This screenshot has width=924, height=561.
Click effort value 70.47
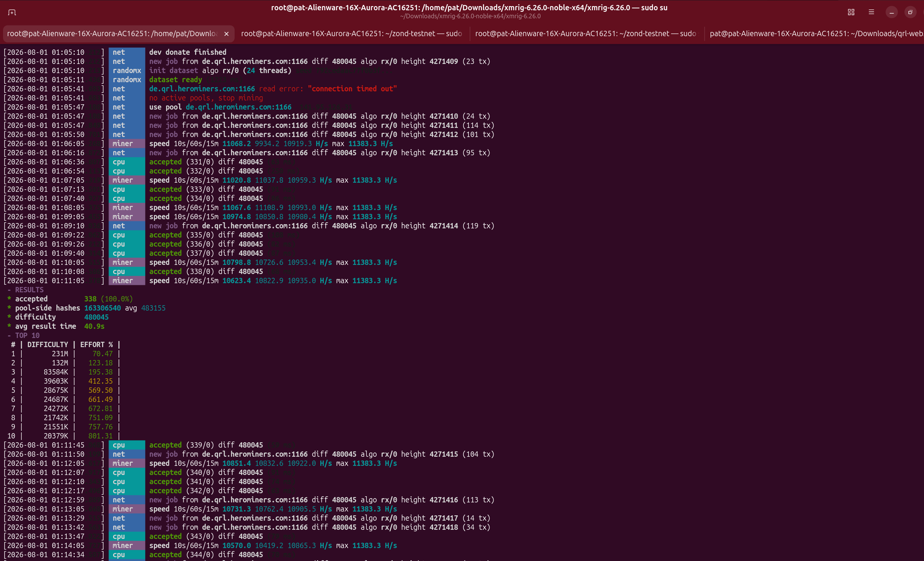coord(102,354)
